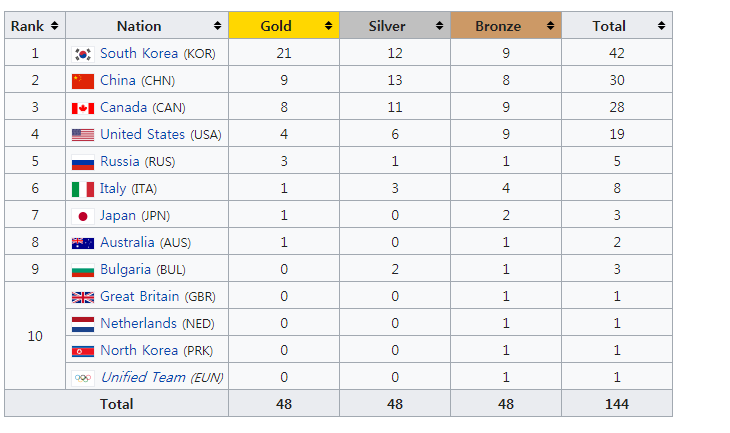Click the South Korea flag icon
730x433 pixels.
click(83, 54)
